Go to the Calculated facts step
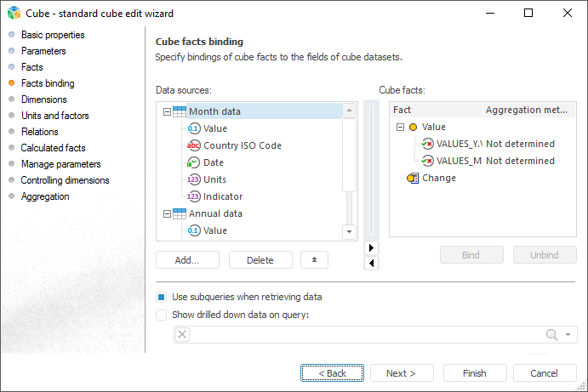The image size is (588, 392). [x=53, y=148]
